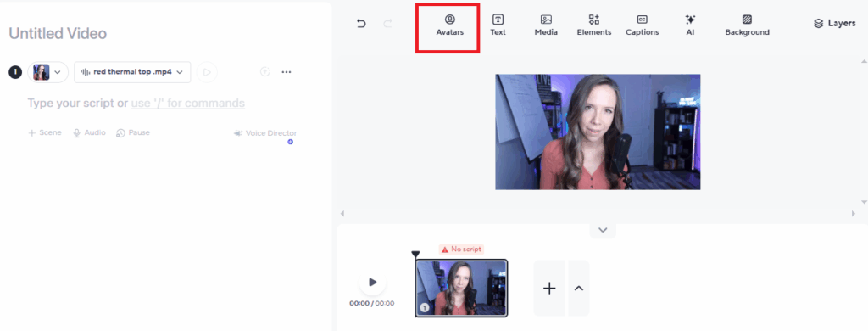Click the Untitled Video title

click(58, 33)
